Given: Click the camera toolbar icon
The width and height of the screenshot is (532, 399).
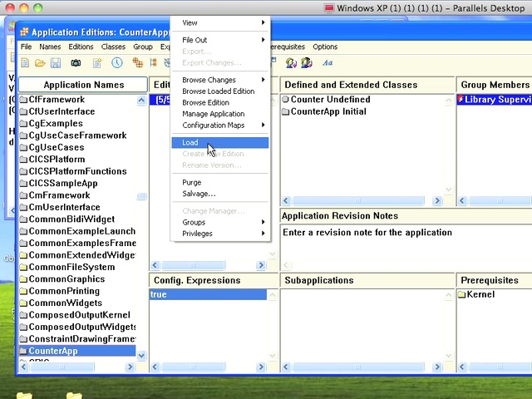Looking at the screenshot, I should (x=76, y=63).
